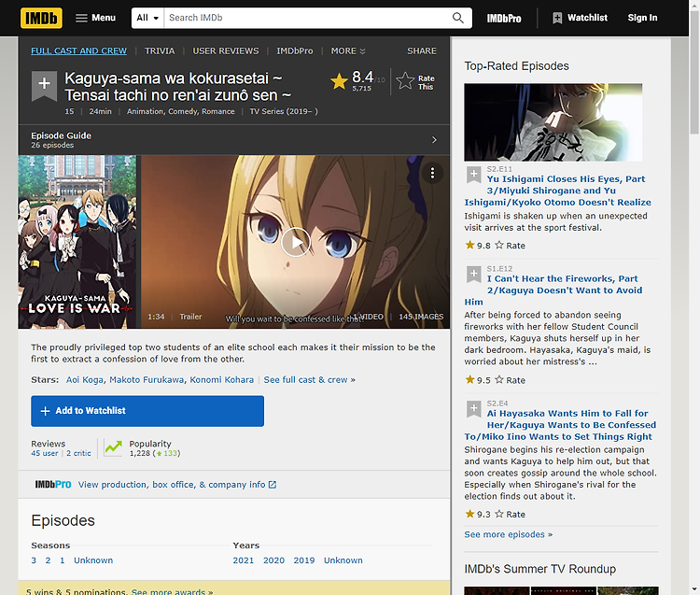Open 2021 episodes by year
Viewport: 700px width, 595px height.
coord(244,560)
